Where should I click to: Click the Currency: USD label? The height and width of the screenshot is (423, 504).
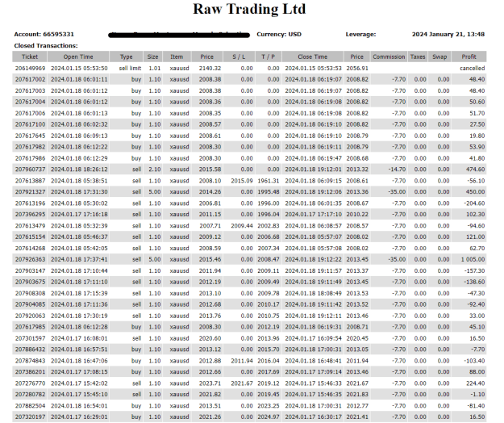(x=279, y=34)
